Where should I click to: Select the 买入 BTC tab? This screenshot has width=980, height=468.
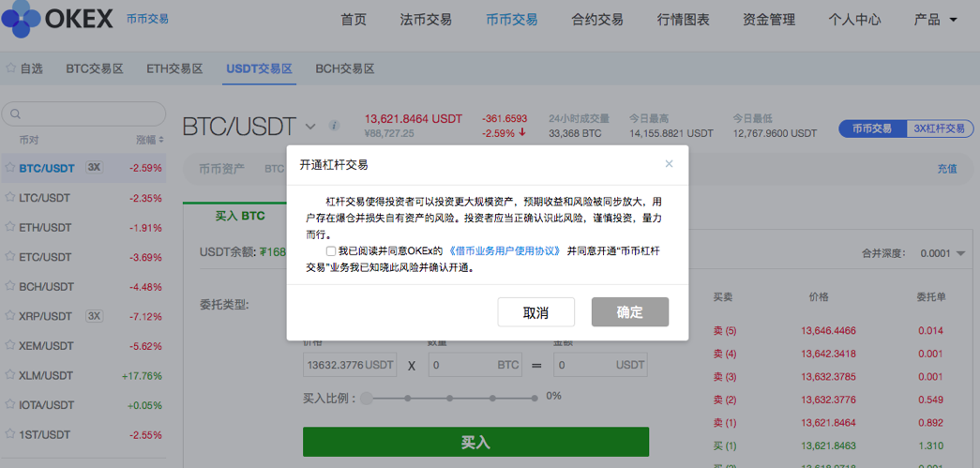240,217
